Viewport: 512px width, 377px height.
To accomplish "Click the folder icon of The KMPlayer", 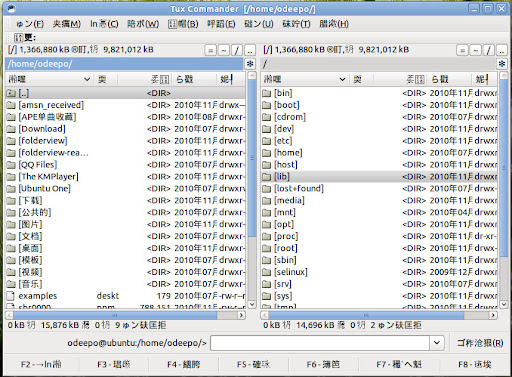I will pyautogui.click(x=11, y=177).
